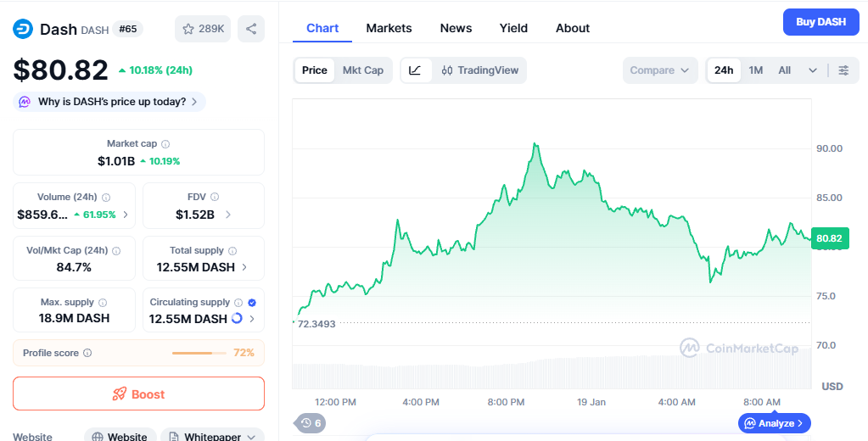This screenshot has height=441, width=868.
Task: Expand Volume (24h) details arrow
Action: [x=126, y=215]
